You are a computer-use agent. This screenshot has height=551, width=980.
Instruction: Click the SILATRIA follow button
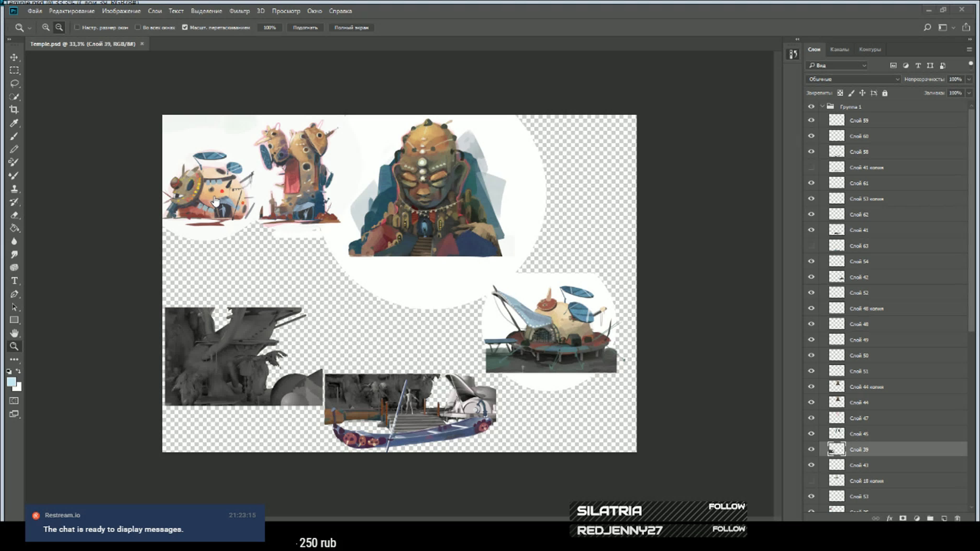[726, 507]
